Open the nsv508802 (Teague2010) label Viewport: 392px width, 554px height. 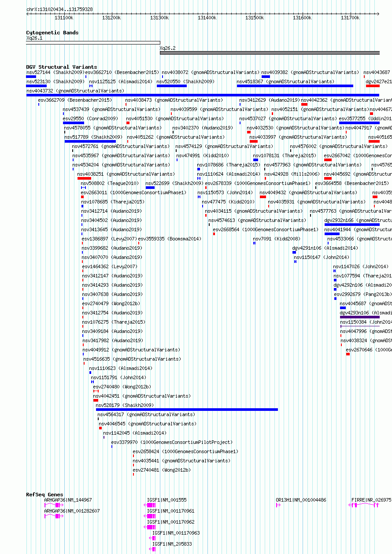pyautogui.click(x=110, y=183)
